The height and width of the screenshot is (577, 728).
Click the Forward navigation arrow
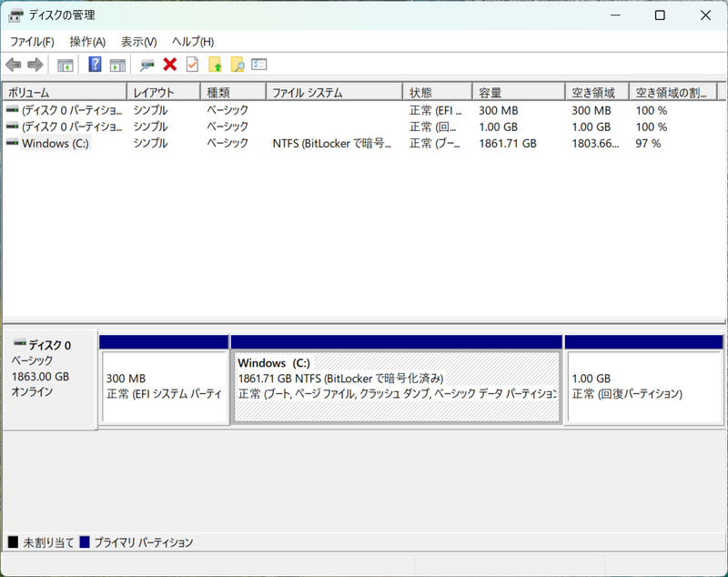pos(35,64)
